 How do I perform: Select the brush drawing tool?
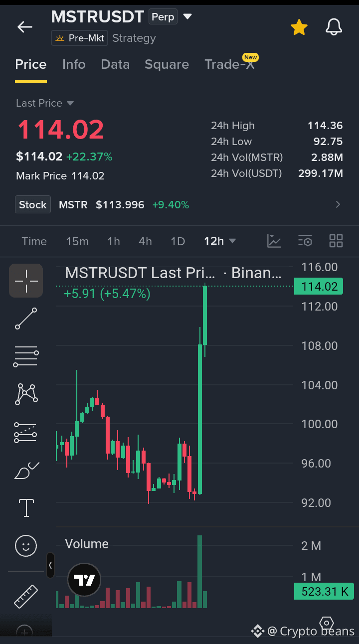coord(26,470)
